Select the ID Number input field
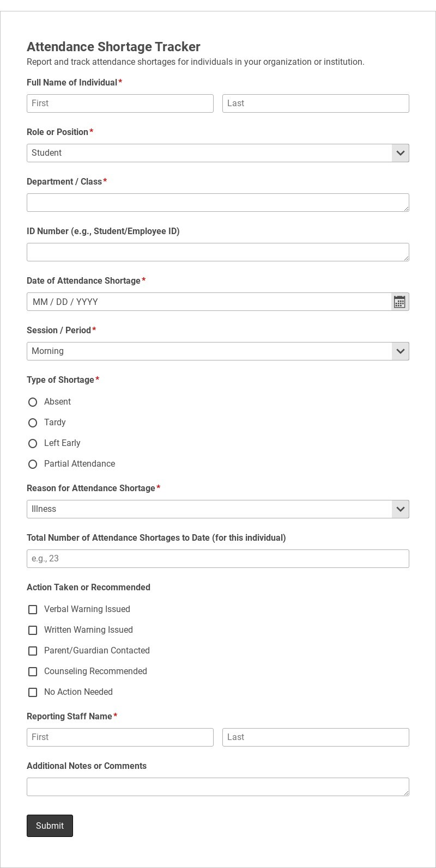Image resolution: width=436 pixels, height=868 pixels. (x=218, y=252)
